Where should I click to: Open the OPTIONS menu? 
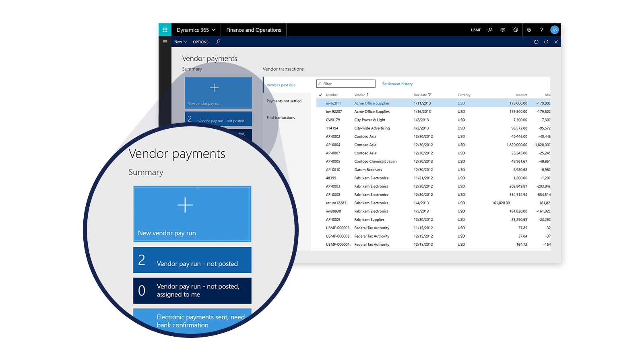[x=200, y=42]
